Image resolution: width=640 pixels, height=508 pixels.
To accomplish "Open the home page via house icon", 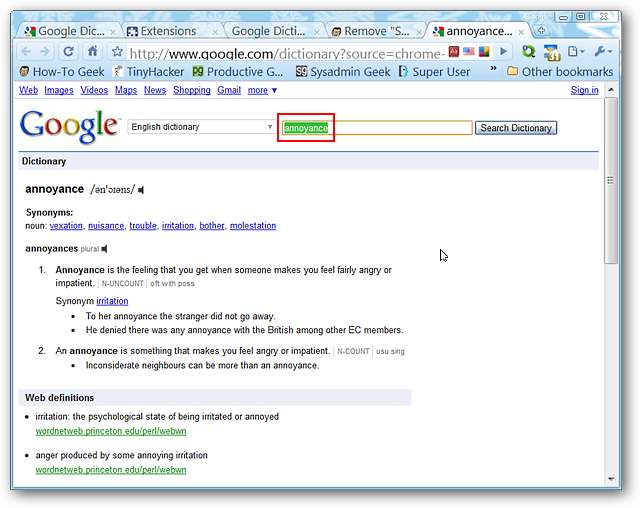I will pos(93,51).
